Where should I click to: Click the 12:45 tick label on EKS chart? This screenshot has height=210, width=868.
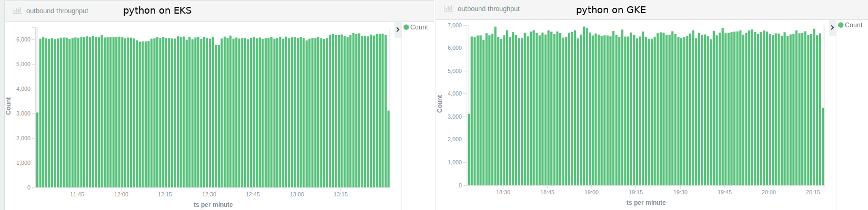253,194
